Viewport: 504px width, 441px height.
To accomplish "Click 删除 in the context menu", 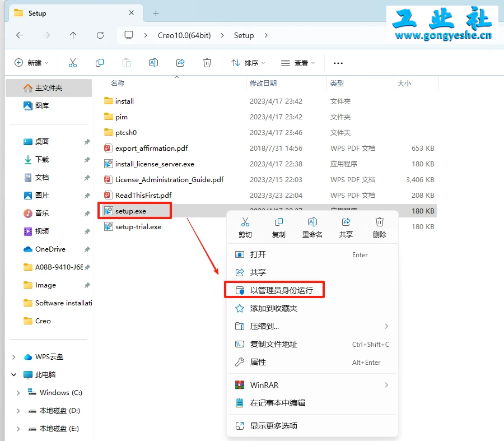I will 380,228.
